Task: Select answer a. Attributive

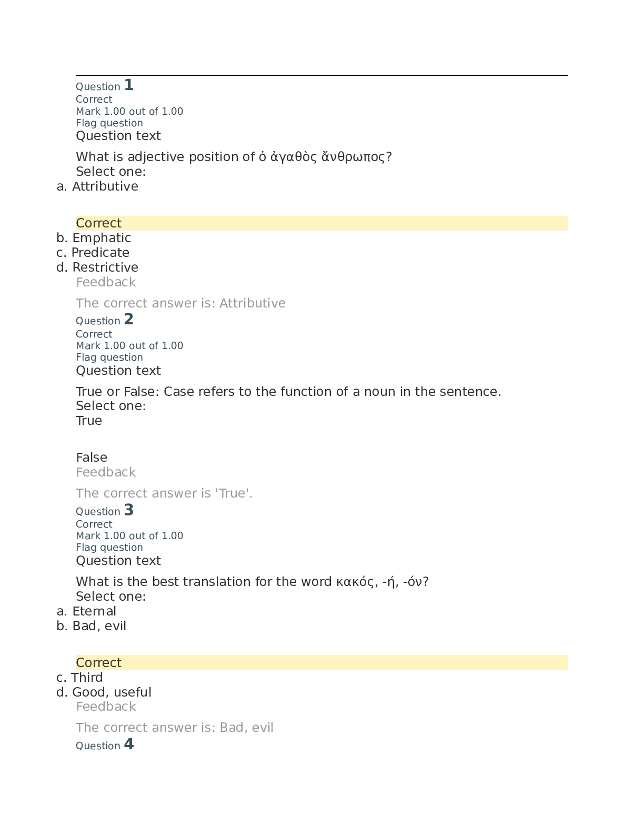Action: tap(97, 186)
